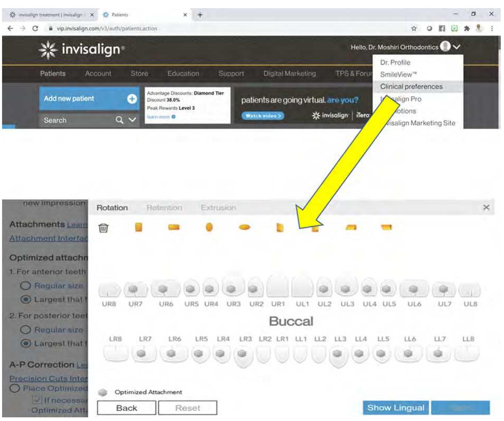Select the LL1 lower incisor
Viewport: 504px width, 421px height.
(300, 354)
